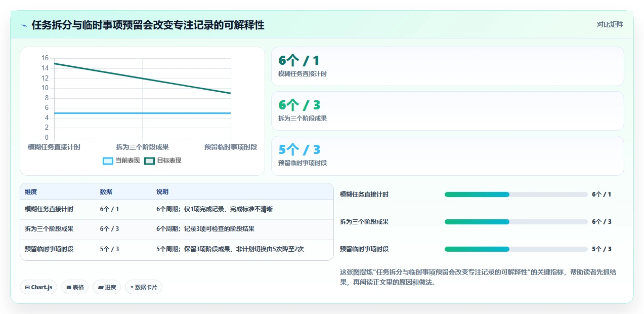Click the Chart.js chip
644x314 pixels.
(x=39, y=287)
